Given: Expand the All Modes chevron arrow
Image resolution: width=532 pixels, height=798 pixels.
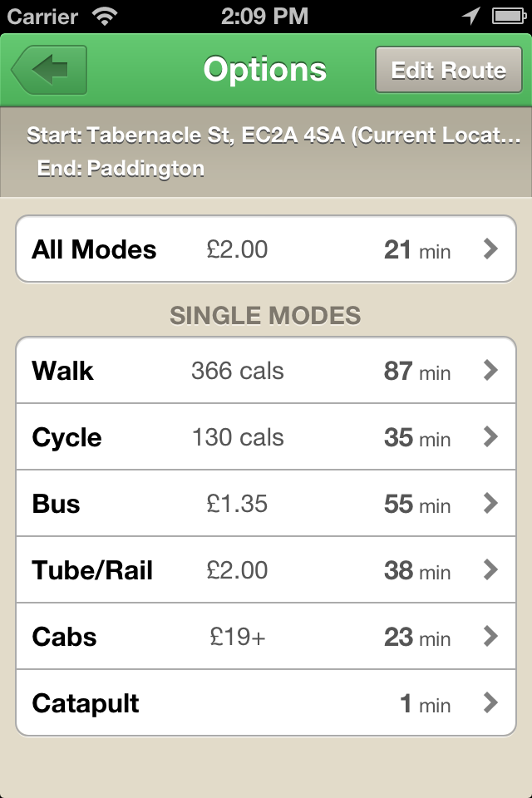Looking at the screenshot, I should pyautogui.click(x=490, y=249).
